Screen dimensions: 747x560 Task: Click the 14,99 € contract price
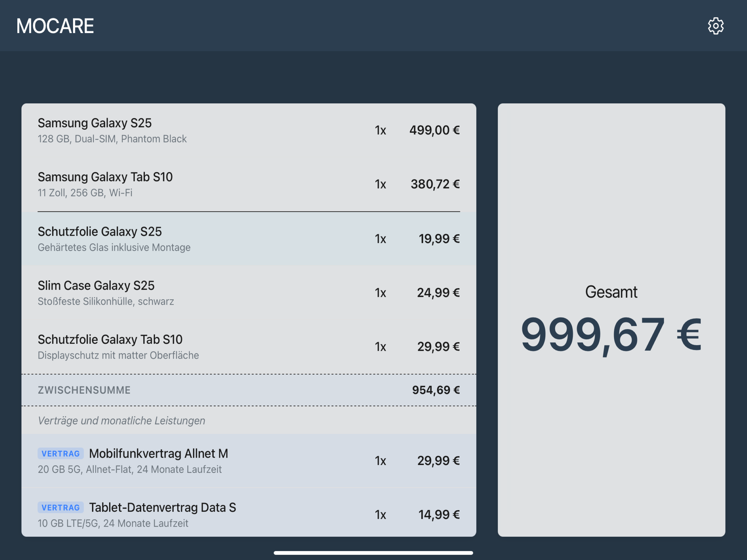pyautogui.click(x=439, y=515)
